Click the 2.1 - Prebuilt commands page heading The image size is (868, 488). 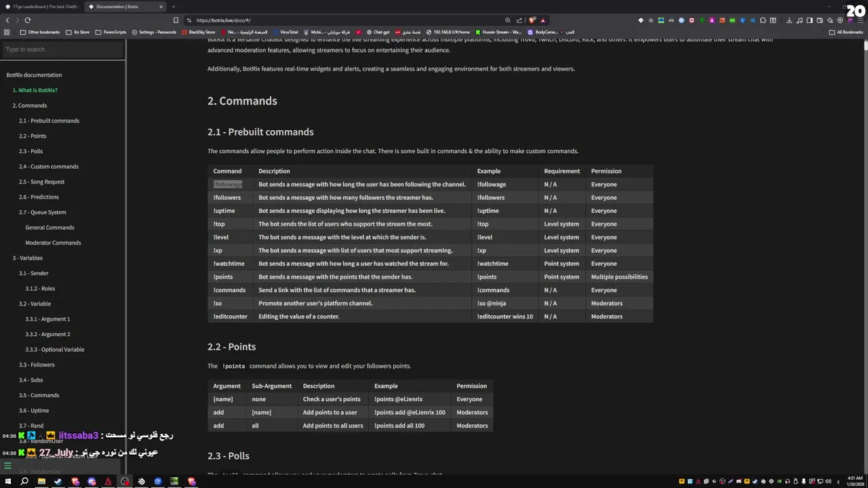[x=260, y=132]
